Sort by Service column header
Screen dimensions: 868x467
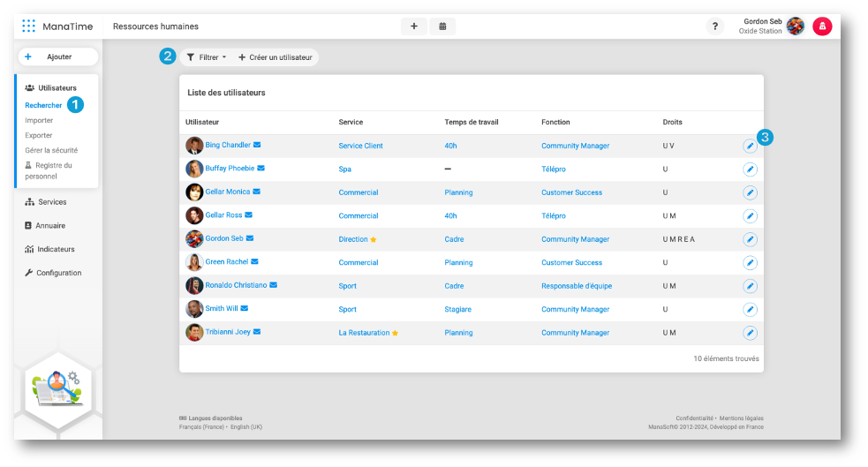(x=351, y=122)
